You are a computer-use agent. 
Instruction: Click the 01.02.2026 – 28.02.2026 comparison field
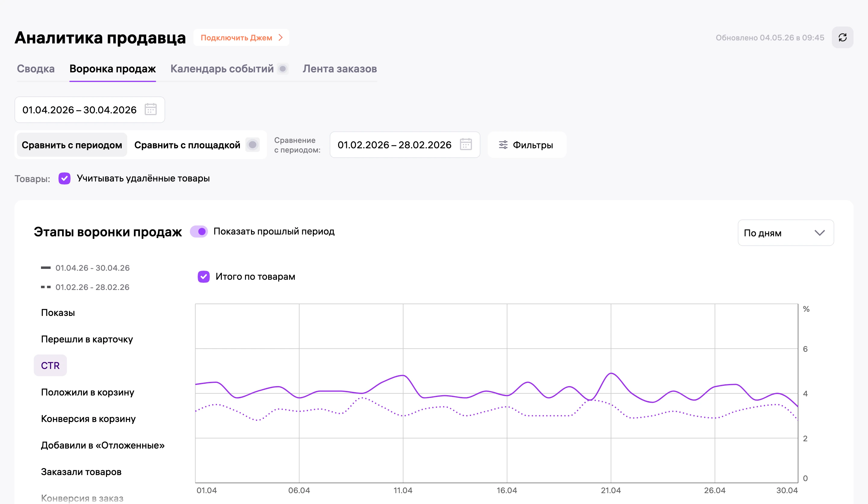click(405, 145)
